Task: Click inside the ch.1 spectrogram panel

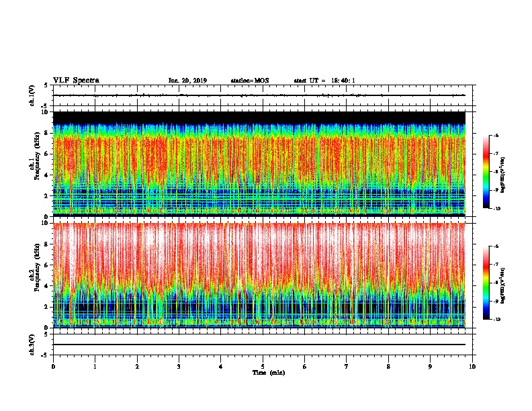Action: click(259, 164)
